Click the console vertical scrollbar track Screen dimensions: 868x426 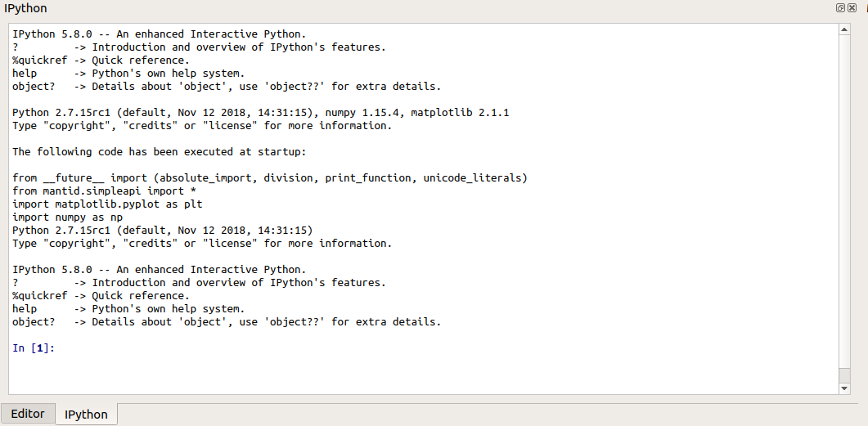[845, 204]
